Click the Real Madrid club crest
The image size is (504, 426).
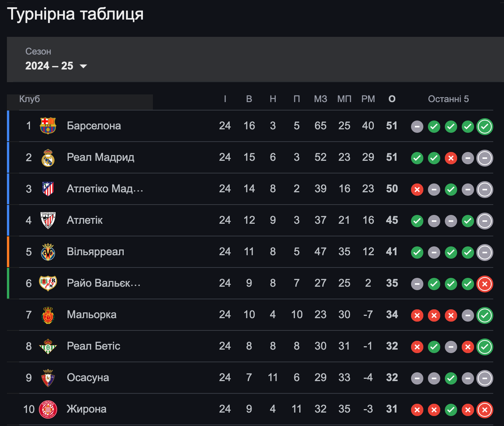click(48, 157)
